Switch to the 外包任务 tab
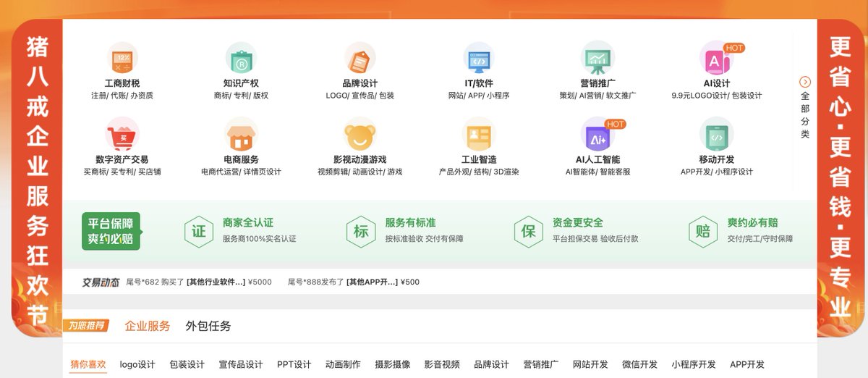The image size is (868, 378). tap(208, 326)
